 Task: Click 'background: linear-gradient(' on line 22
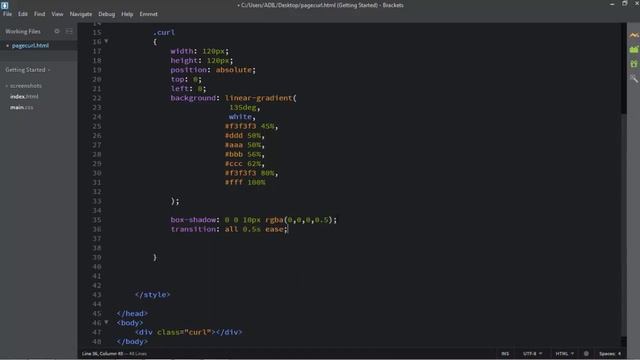coord(233,98)
